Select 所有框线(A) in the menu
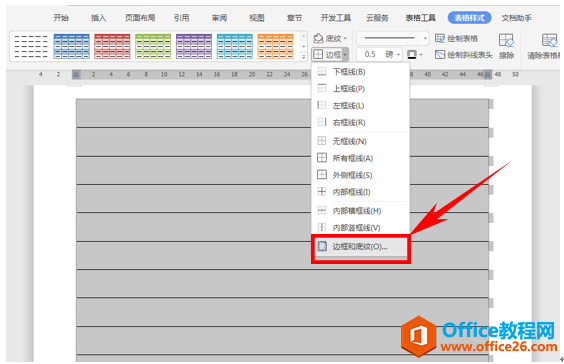 pyautogui.click(x=360, y=158)
